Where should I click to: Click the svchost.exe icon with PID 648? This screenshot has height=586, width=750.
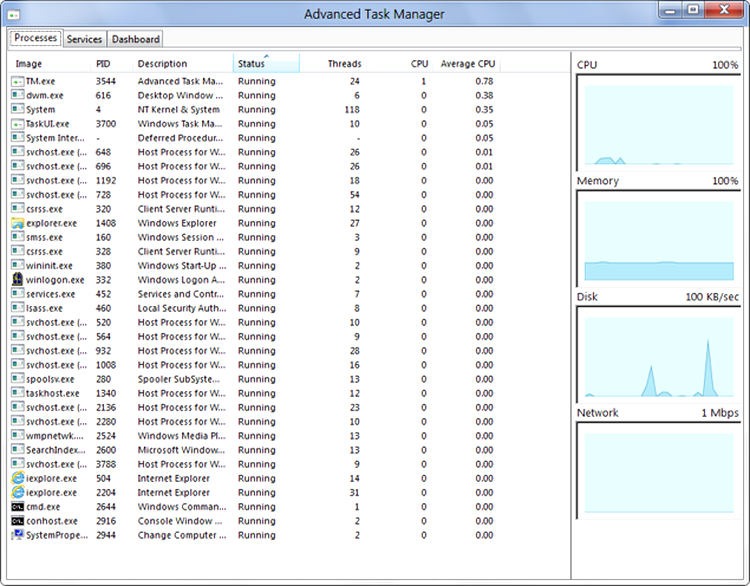point(18,152)
